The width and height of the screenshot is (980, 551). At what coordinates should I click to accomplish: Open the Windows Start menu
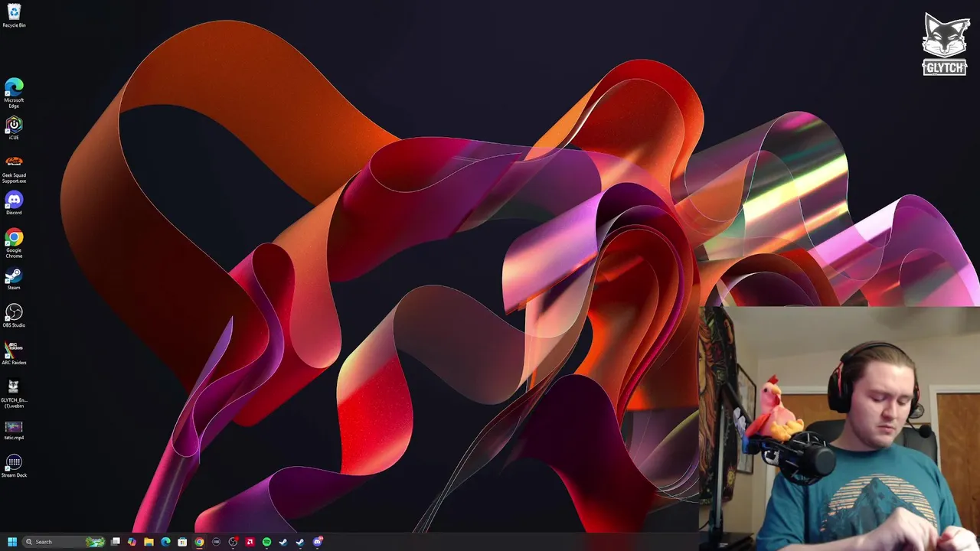tap(12, 542)
